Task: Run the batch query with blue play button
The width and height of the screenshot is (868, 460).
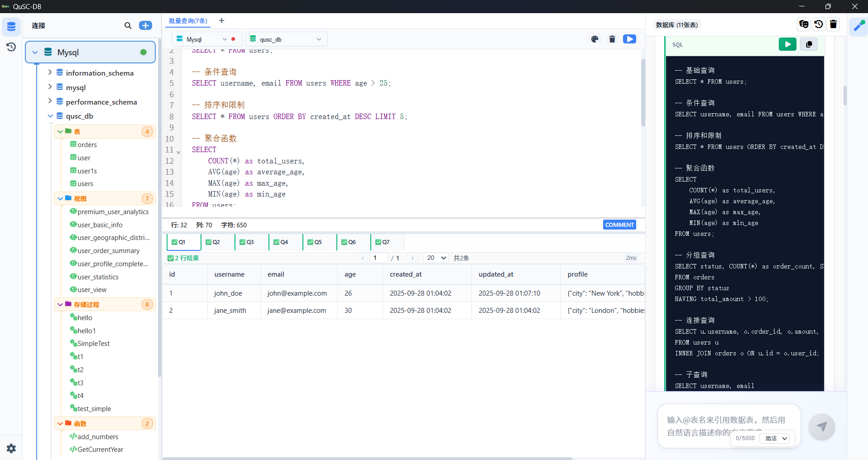Action: (x=629, y=39)
